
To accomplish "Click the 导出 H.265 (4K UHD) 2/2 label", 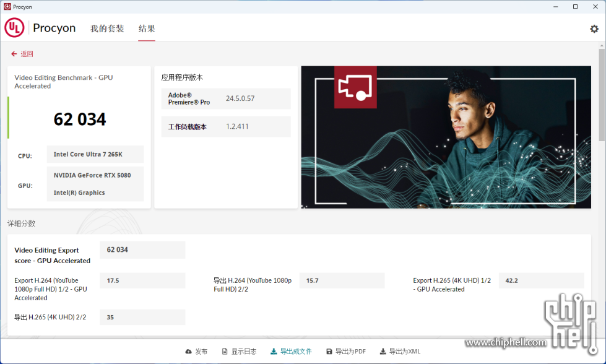I will [x=50, y=317].
